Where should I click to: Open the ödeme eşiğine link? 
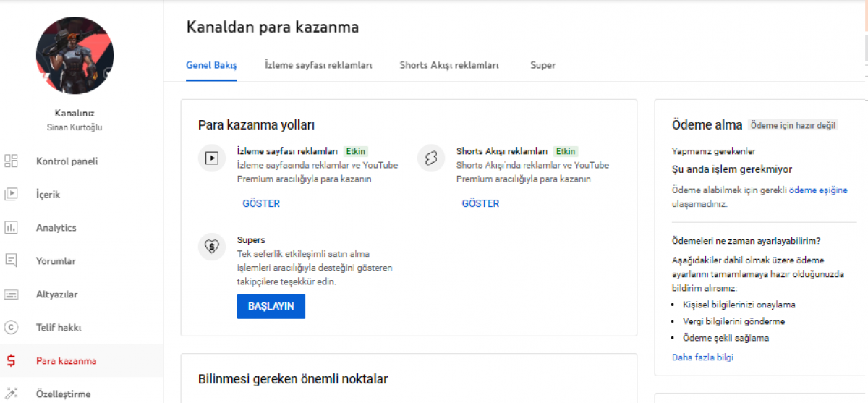coord(817,190)
